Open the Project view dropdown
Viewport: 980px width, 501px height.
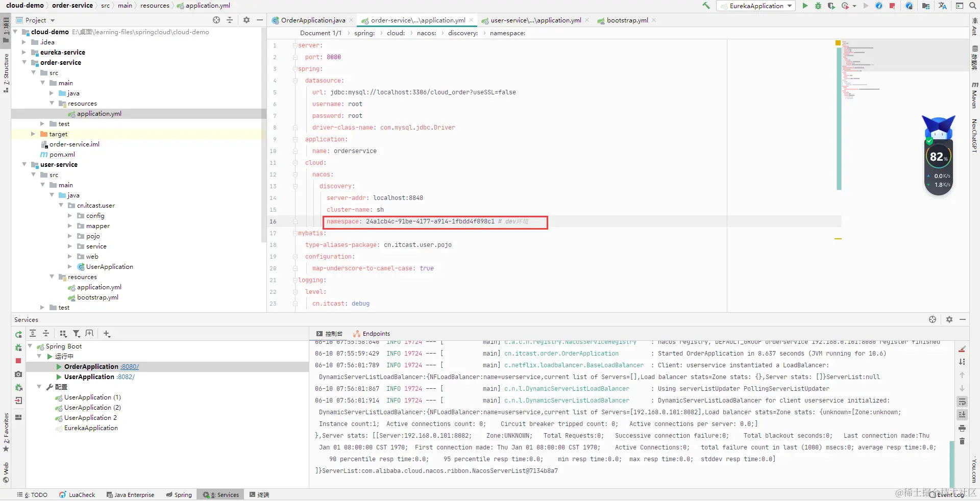click(x=36, y=20)
